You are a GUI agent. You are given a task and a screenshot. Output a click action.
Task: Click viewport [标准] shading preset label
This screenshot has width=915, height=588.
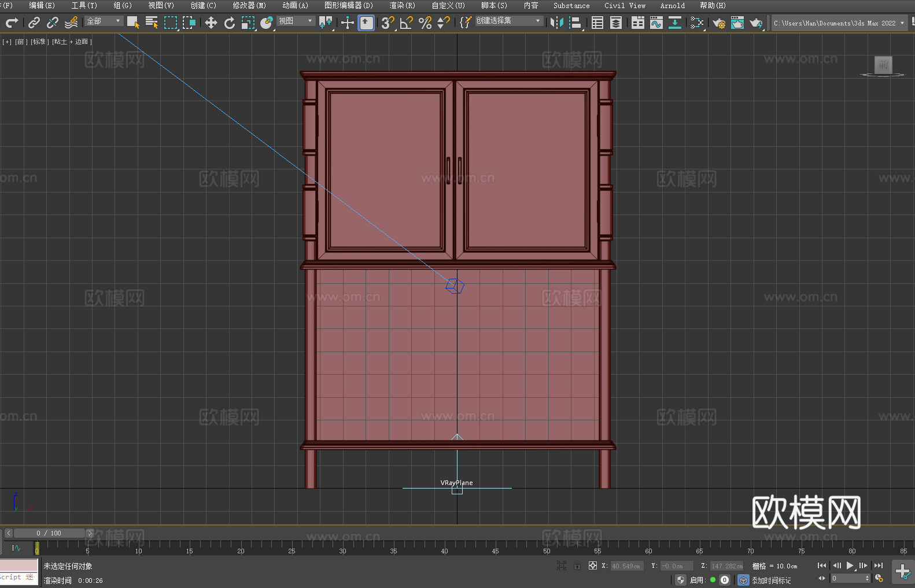click(x=40, y=42)
